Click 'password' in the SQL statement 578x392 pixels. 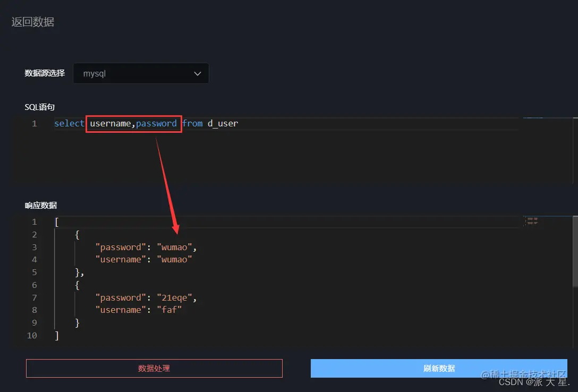[156, 123]
